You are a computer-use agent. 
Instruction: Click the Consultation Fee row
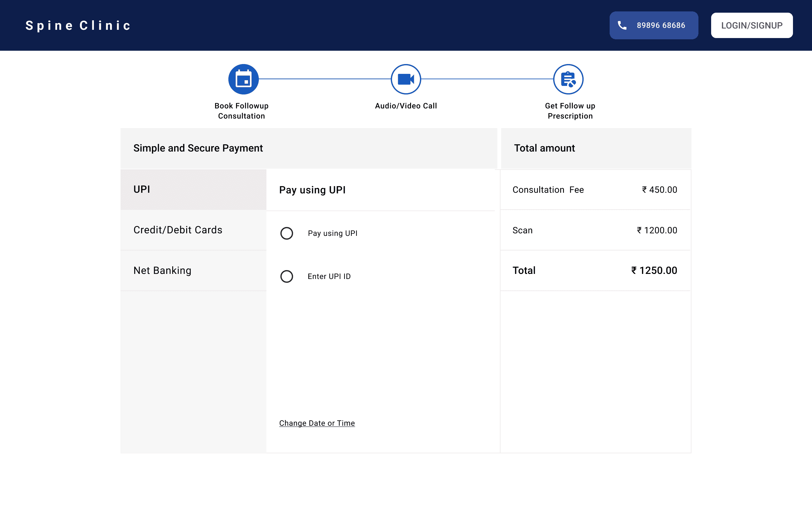pyautogui.click(x=595, y=190)
